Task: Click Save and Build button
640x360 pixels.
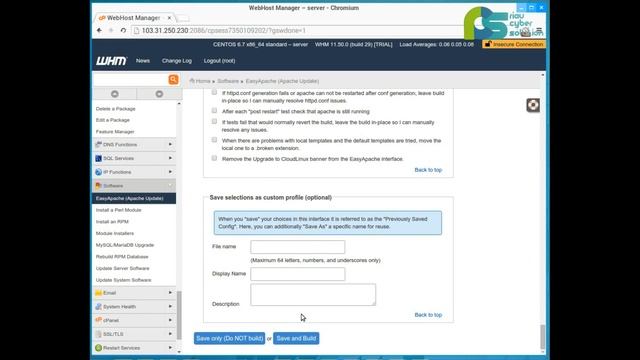Action: pyautogui.click(x=296, y=338)
